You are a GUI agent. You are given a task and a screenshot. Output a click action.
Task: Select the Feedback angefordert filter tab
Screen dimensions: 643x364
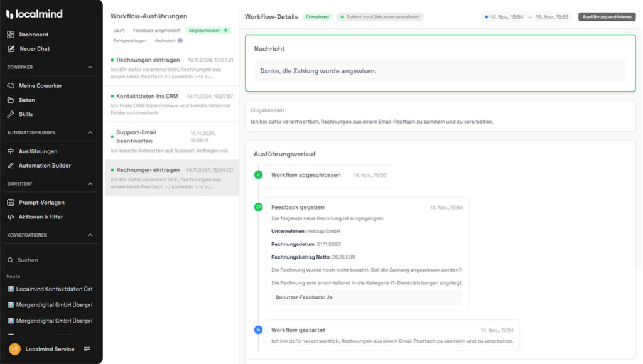pyautogui.click(x=156, y=30)
